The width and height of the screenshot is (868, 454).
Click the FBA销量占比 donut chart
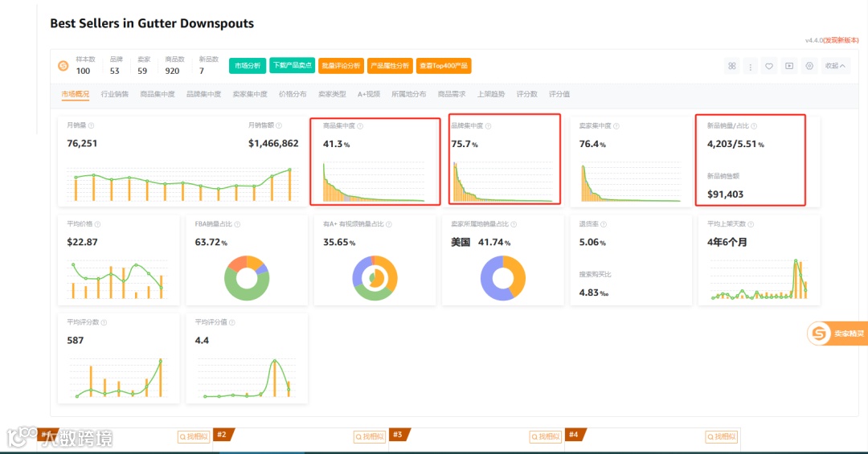(x=247, y=278)
